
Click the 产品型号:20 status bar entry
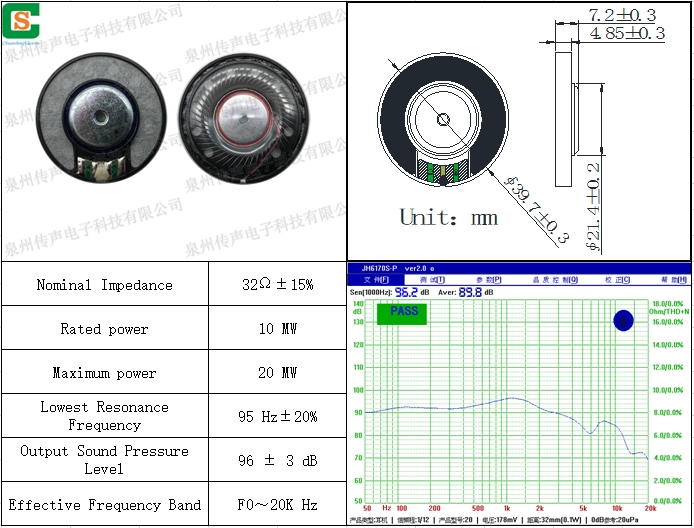click(x=455, y=520)
